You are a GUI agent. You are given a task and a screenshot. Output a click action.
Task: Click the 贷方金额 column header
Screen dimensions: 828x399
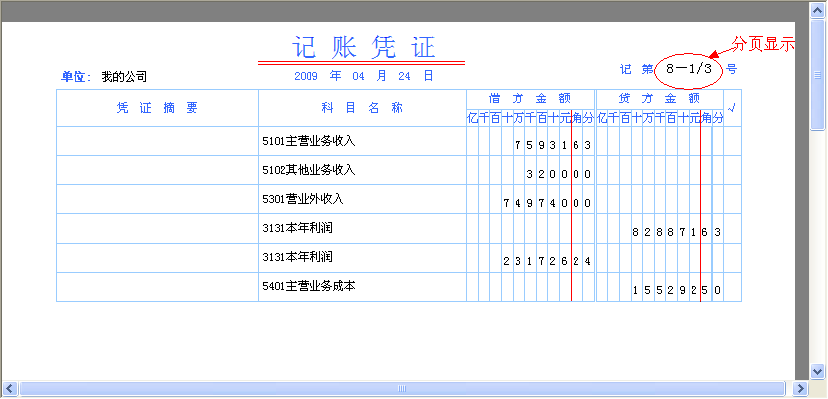click(x=660, y=99)
